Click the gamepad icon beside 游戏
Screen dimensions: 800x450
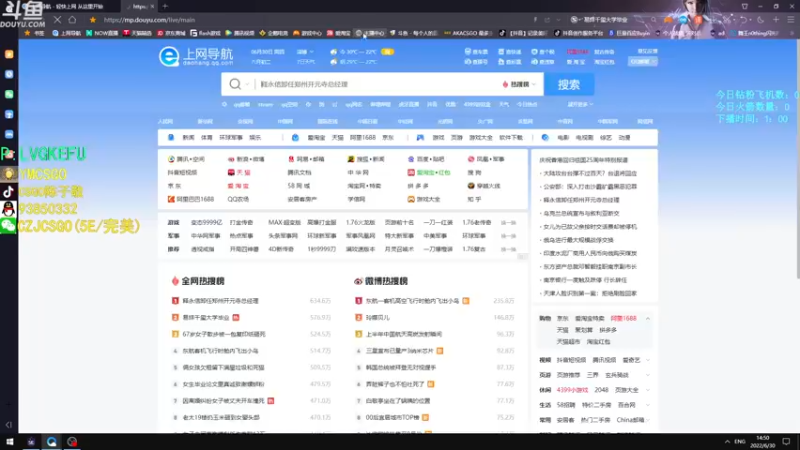click(420, 138)
